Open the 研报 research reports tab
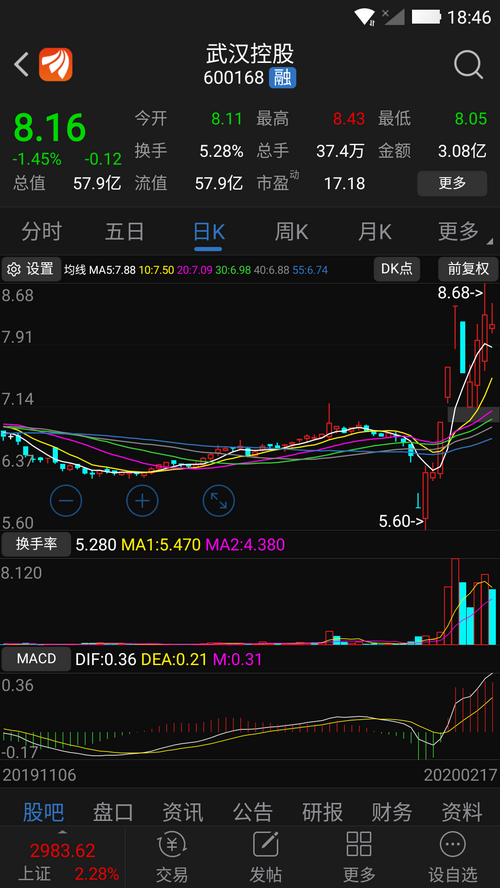The width and height of the screenshot is (500, 888). coord(323,812)
